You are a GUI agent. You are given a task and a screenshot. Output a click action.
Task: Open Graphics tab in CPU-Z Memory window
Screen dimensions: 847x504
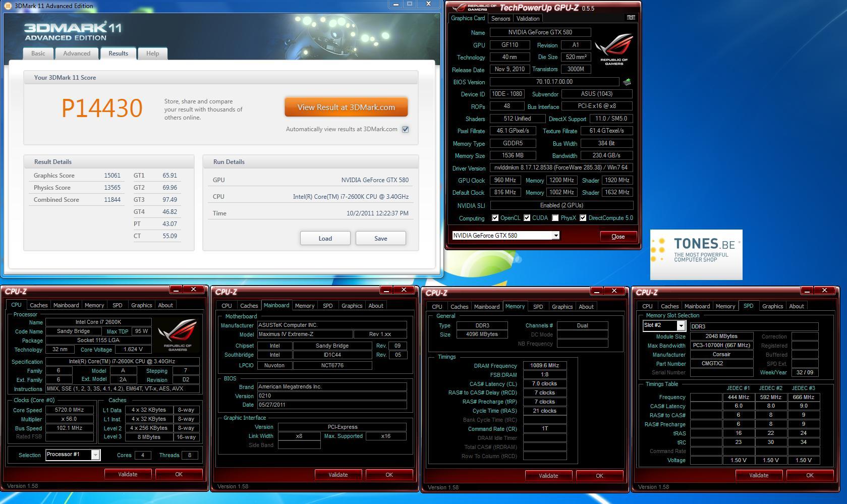click(x=562, y=307)
